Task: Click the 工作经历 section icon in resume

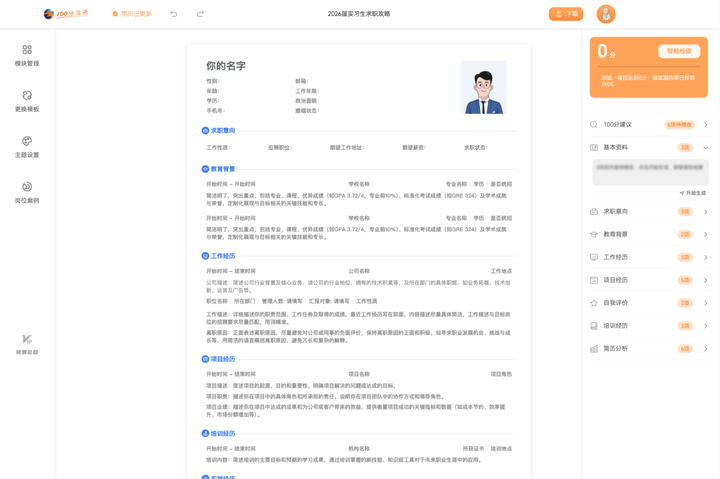Action: coord(205,256)
